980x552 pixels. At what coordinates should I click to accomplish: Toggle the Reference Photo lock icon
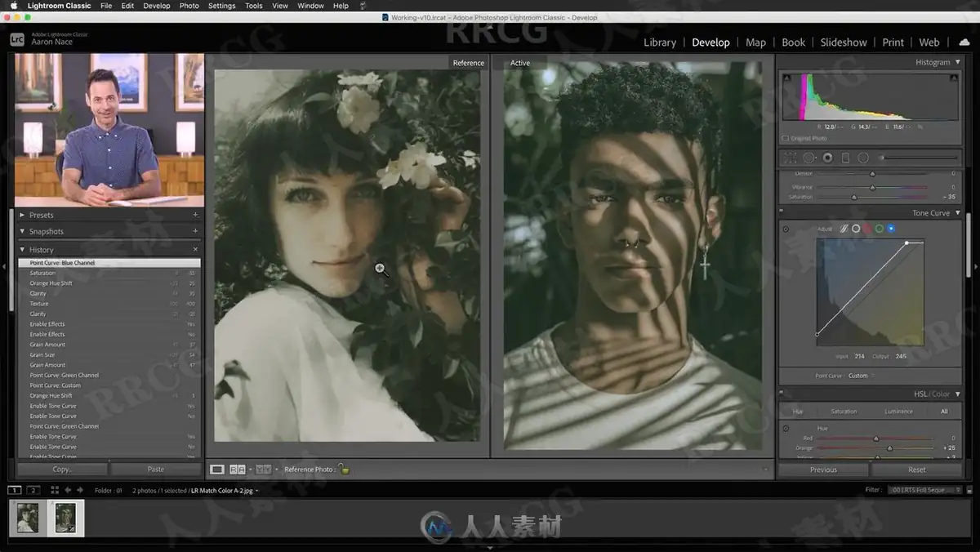344,469
